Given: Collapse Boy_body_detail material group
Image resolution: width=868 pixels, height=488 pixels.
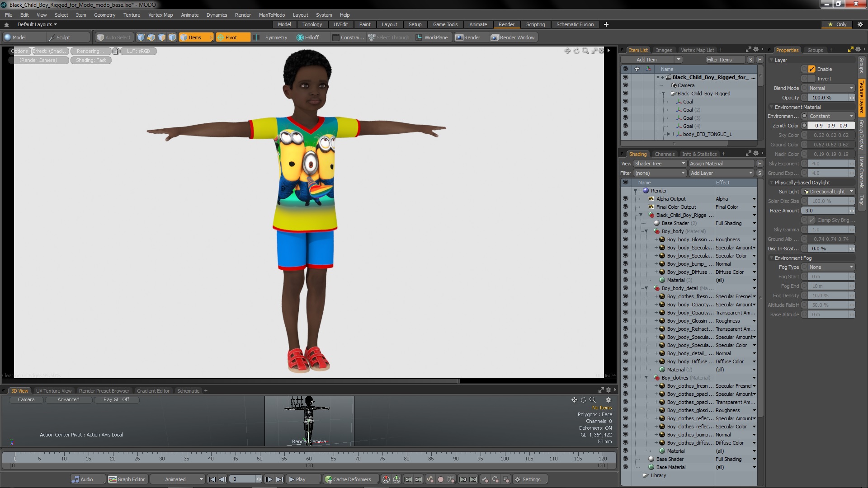Looking at the screenshot, I should click(x=646, y=288).
